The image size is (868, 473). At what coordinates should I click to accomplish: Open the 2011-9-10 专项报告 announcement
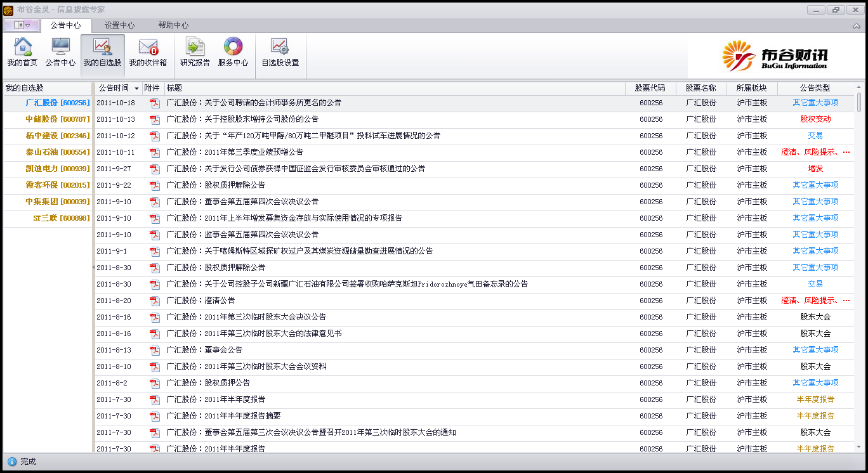[284, 218]
